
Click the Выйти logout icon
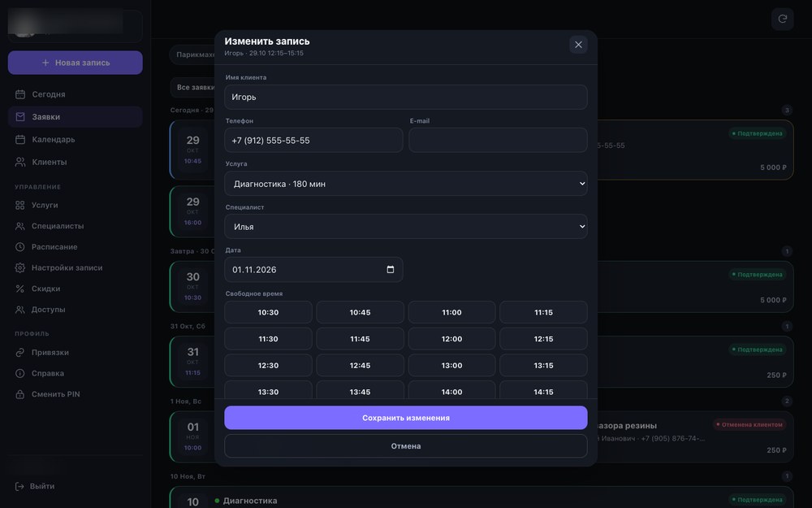[x=19, y=486]
